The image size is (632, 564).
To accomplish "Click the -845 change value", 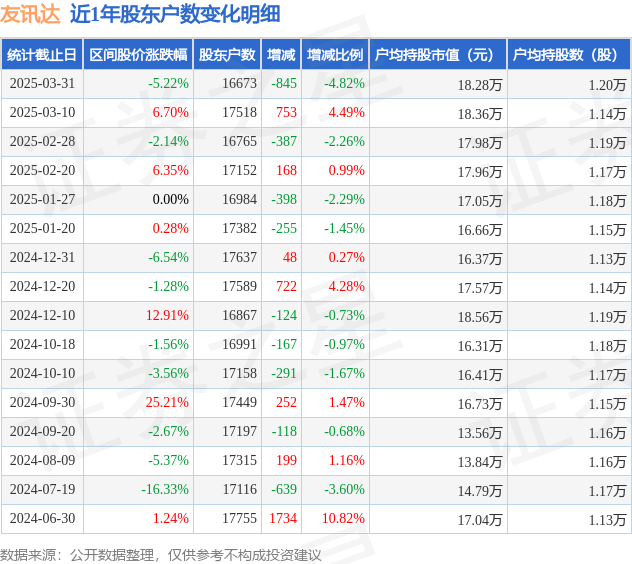I will tap(284, 83).
